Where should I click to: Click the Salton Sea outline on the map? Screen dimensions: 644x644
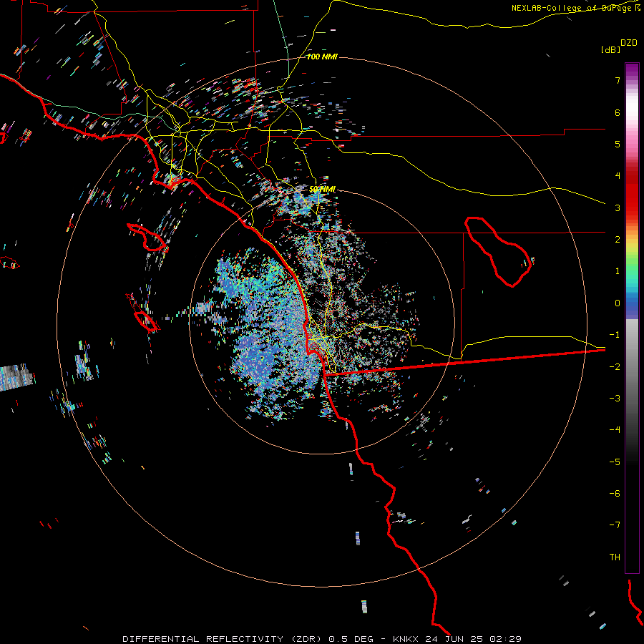[497, 252]
